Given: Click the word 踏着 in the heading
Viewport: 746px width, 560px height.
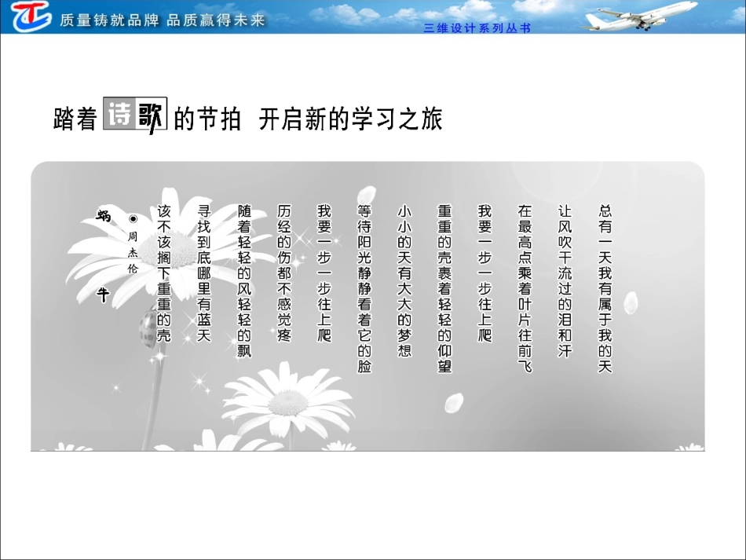Looking at the screenshot, I should (x=75, y=119).
